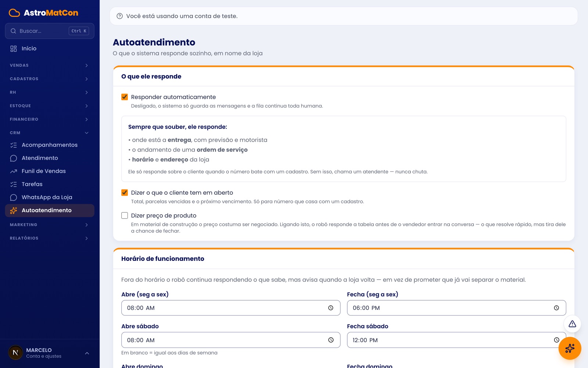Open Tarefas page

[50, 184]
